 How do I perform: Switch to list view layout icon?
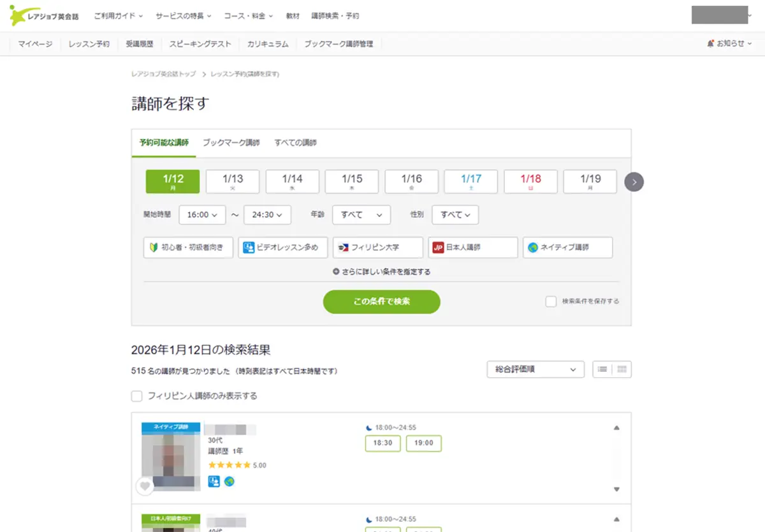[602, 370]
